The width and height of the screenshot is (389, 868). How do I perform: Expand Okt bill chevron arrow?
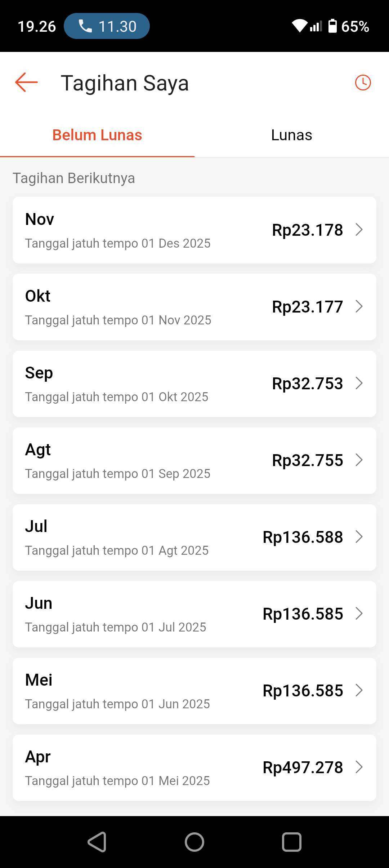tap(359, 307)
